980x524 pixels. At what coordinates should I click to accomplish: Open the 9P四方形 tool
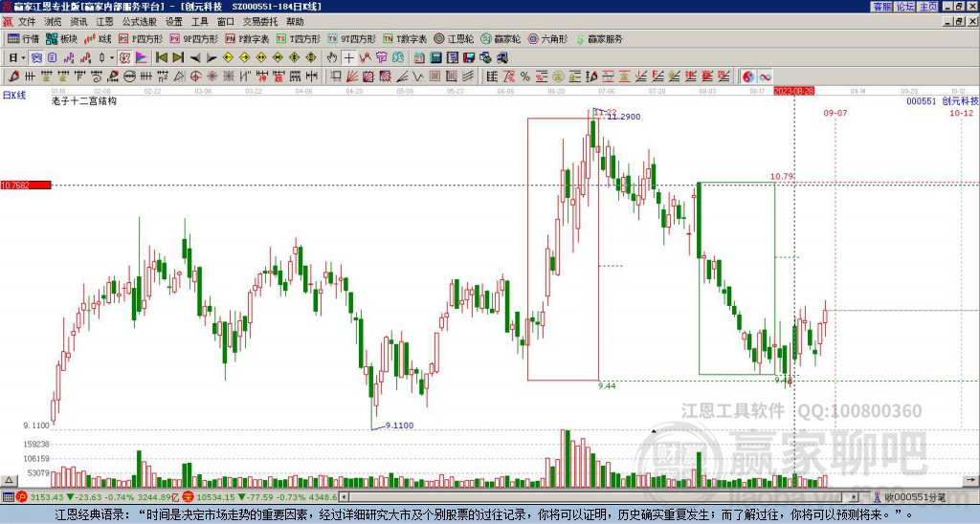(193, 38)
